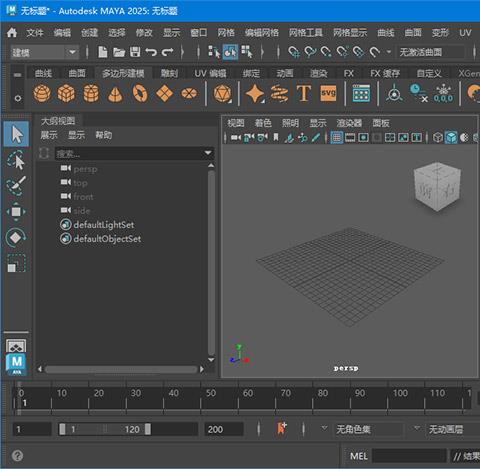Create a polygon torus from the shelf
This screenshot has height=469, width=480.
tap(140, 93)
